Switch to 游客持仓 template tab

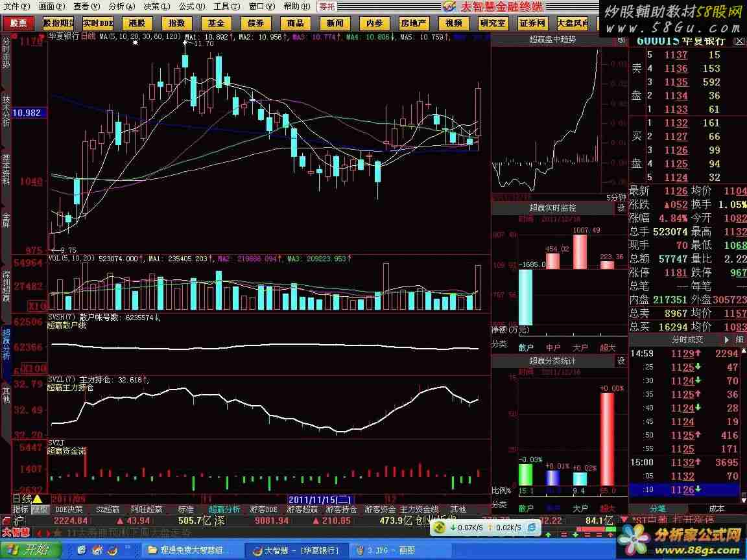coord(341,509)
